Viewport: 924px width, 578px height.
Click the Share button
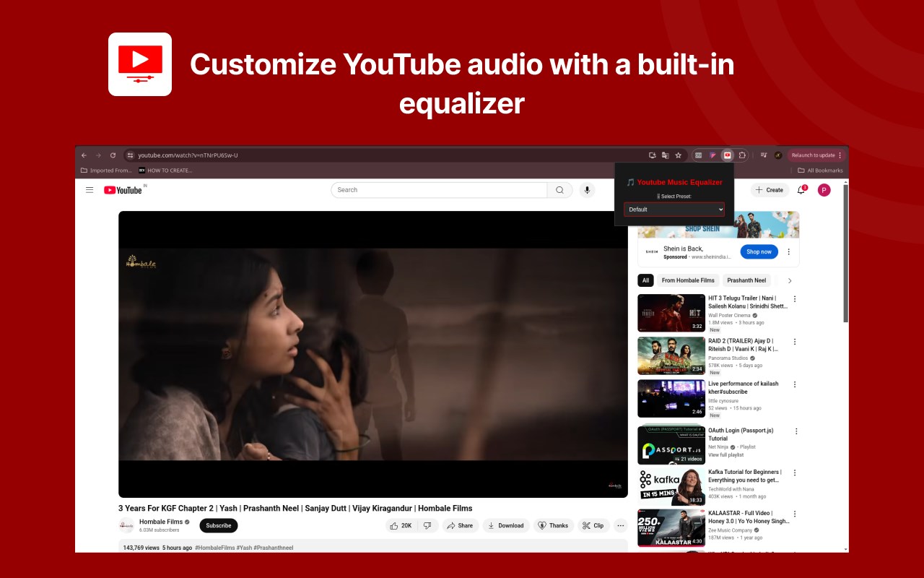[460, 525]
